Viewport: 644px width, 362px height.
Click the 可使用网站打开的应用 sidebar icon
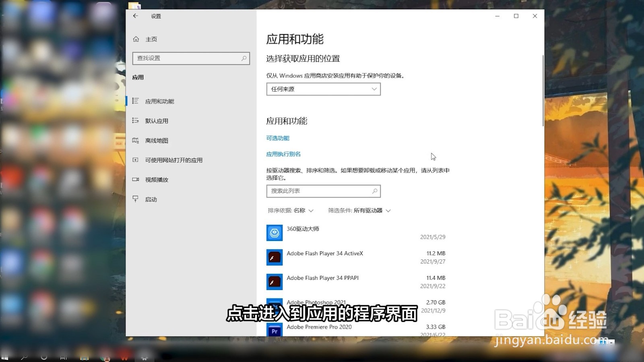[x=135, y=160]
